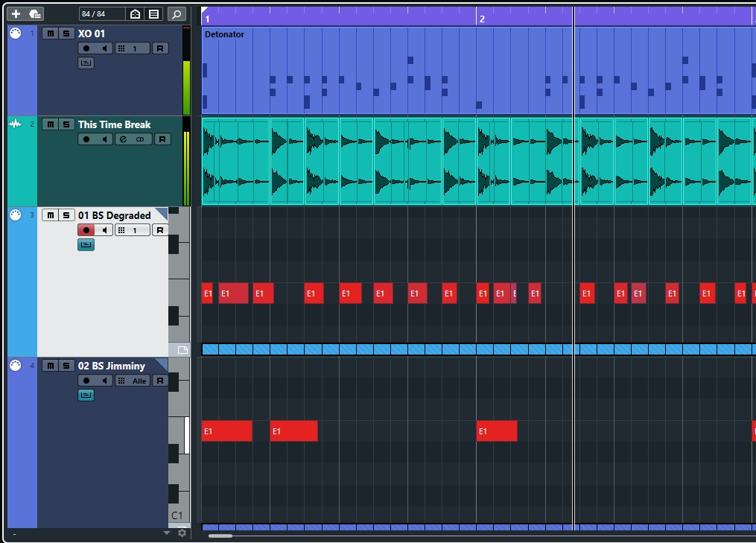The height and width of the screenshot is (543, 756).
Task: Click the Add Track plus button
Action: (x=16, y=14)
